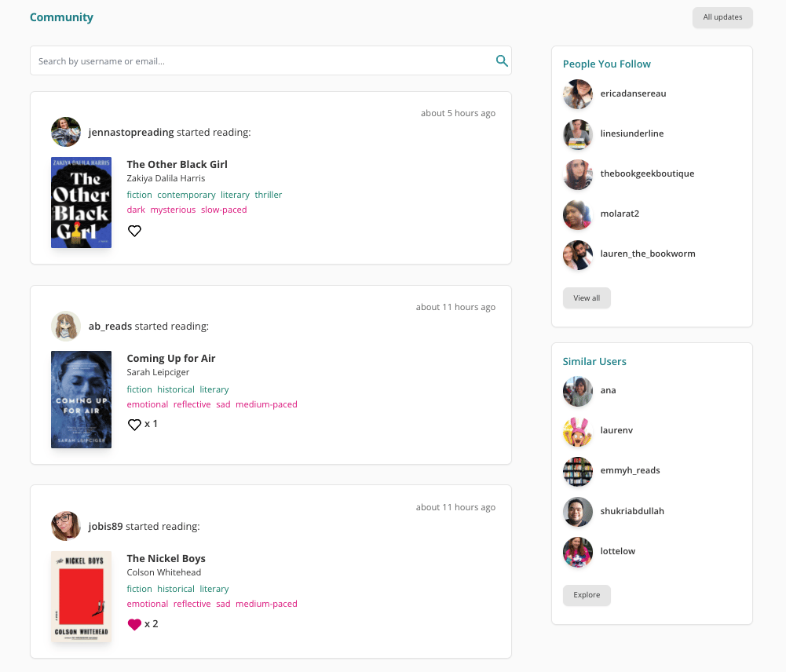Open The Other Black Girl title

pos(177,164)
